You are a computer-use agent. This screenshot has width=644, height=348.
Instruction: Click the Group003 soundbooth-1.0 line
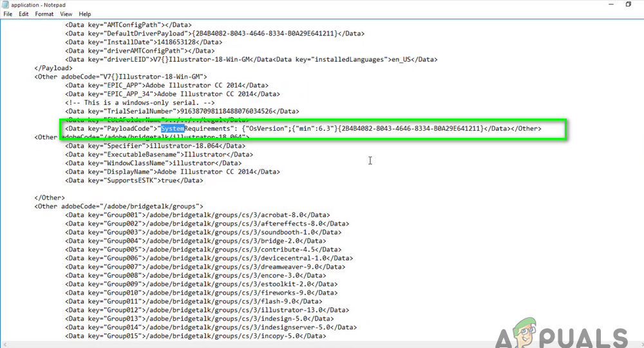[204, 232]
